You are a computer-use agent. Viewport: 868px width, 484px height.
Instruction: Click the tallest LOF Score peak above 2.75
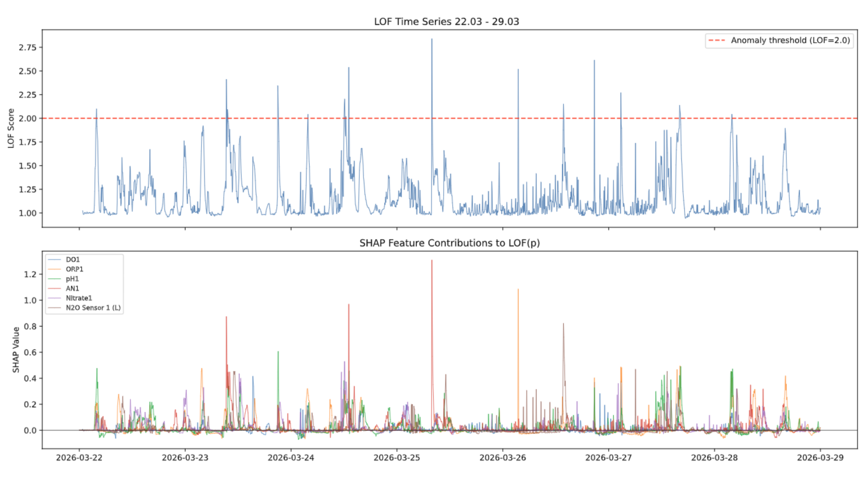click(432, 40)
